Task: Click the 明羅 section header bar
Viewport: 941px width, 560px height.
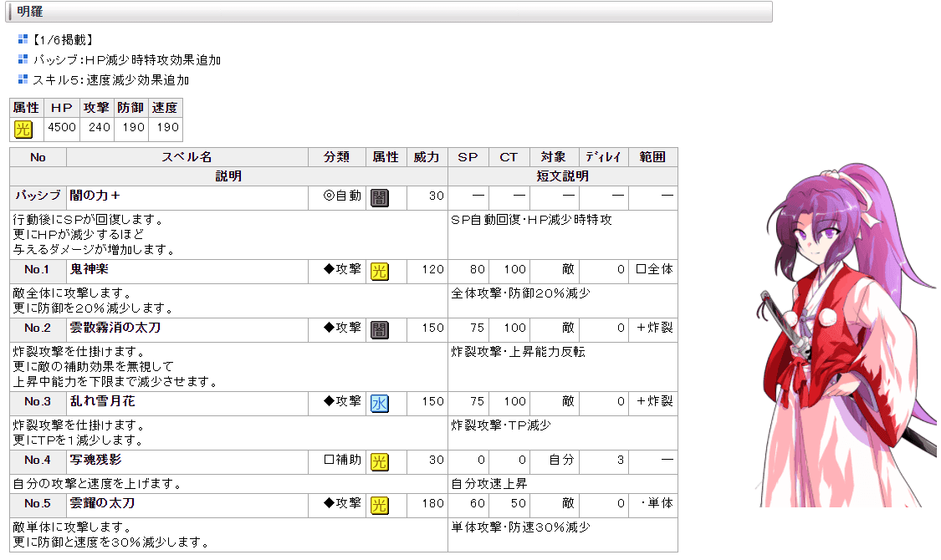Action: 389,12
